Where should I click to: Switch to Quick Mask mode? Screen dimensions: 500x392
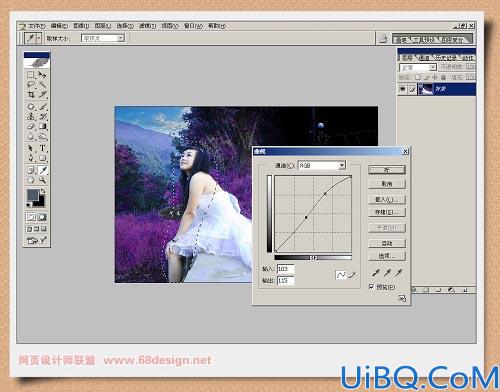pos(42,217)
